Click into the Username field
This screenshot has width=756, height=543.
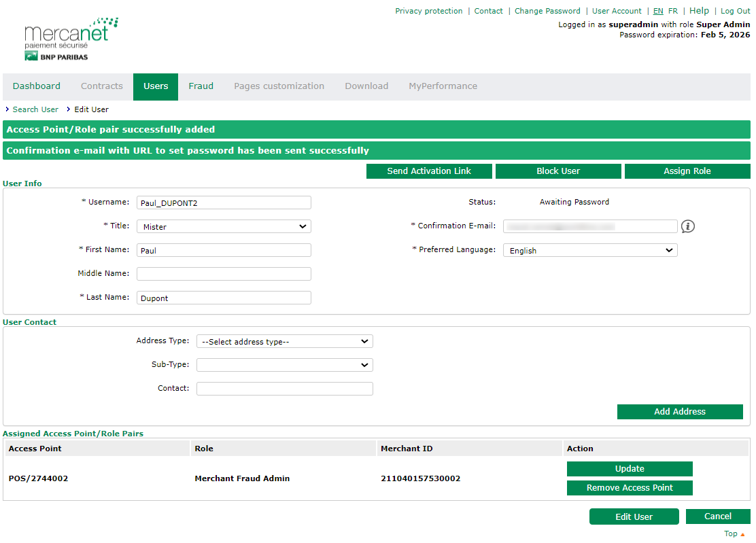click(x=224, y=203)
